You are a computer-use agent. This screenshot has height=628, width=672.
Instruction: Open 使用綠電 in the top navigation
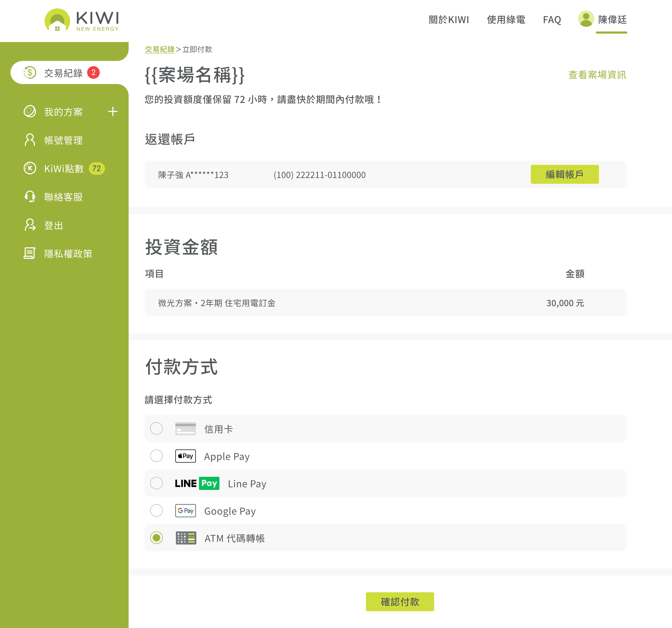[506, 20]
